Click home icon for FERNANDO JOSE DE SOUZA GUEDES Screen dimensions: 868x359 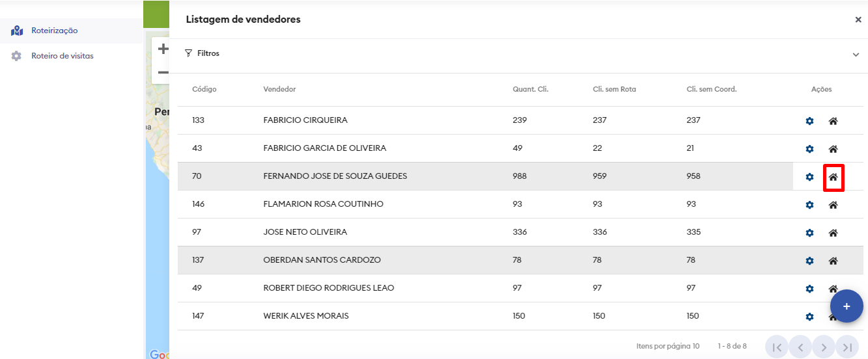point(833,177)
